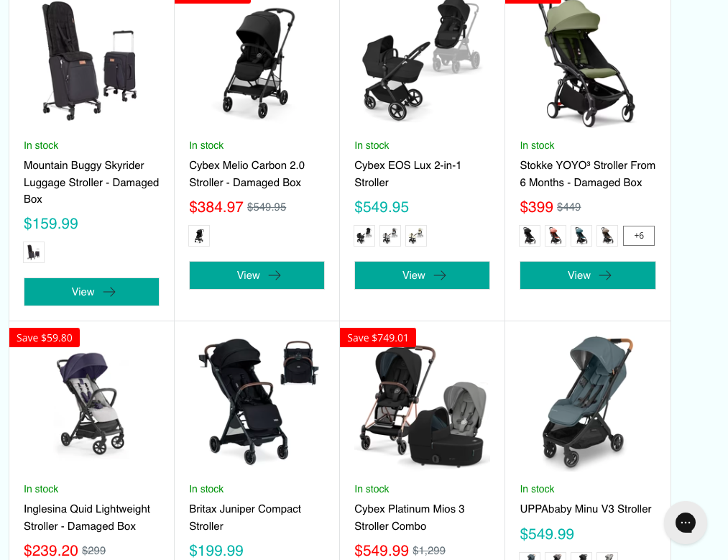
Task: View the Mountain Buggy Skyrider Luggage Stroller
Action: click(x=91, y=292)
